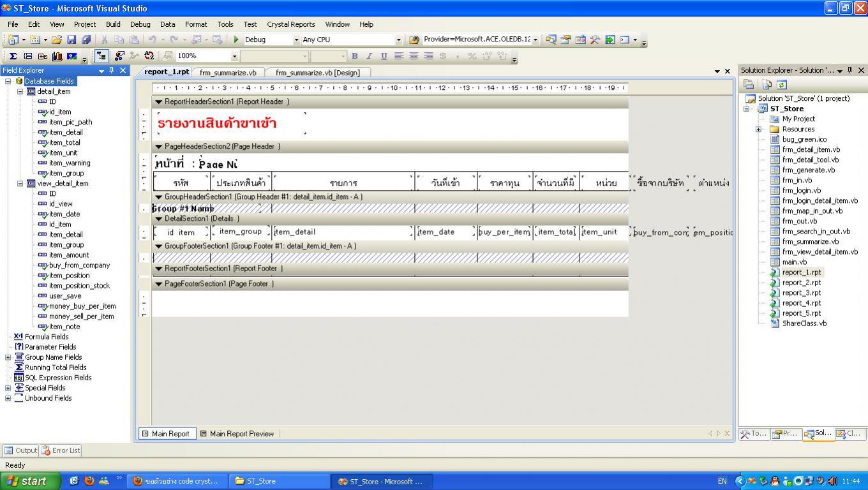The image size is (868, 490).
Task: Open the Debug configuration dropdown
Action: pyautogui.click(x=296, y=40)
